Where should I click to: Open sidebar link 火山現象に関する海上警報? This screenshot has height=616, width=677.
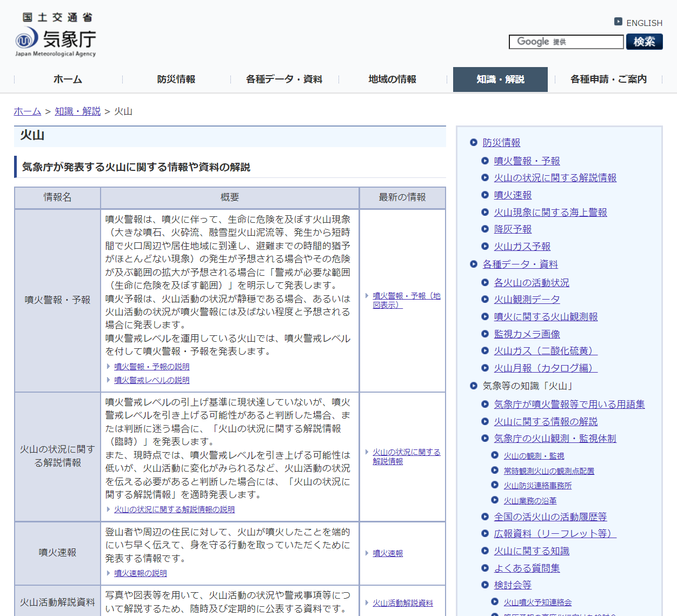point(550,213)
